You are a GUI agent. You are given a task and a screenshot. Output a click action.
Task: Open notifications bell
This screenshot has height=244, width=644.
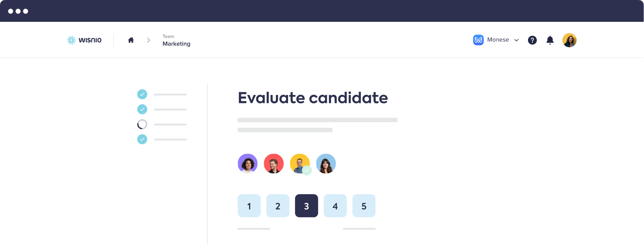[550, 40]
